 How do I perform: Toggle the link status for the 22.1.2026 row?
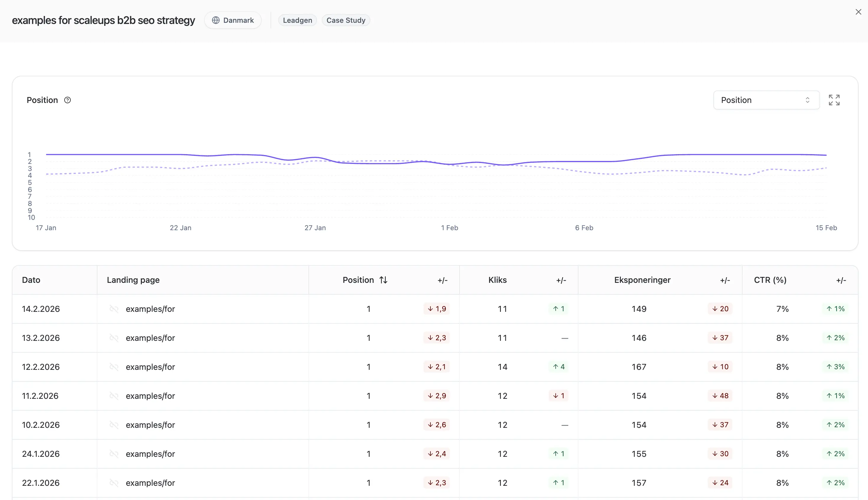113,483
